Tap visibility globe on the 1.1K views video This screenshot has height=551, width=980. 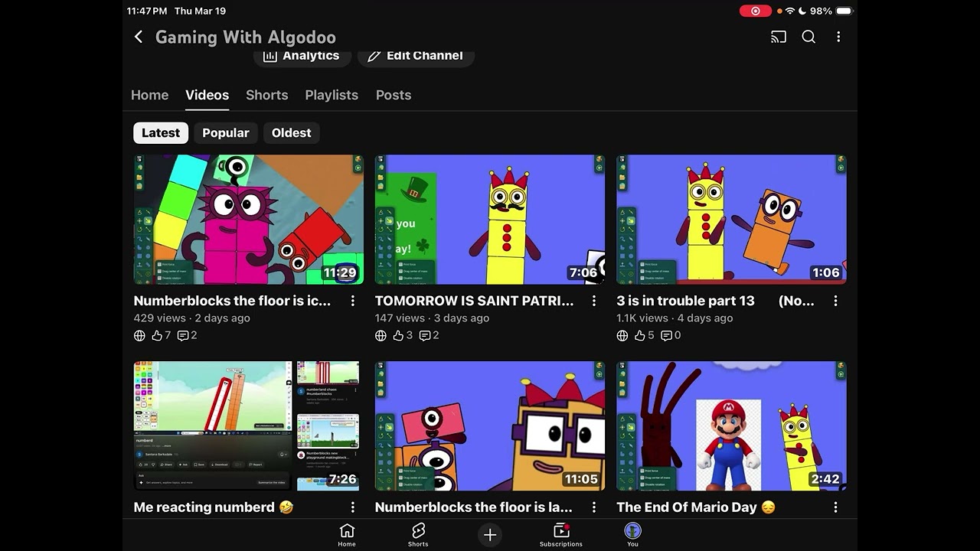pos(622,335)
